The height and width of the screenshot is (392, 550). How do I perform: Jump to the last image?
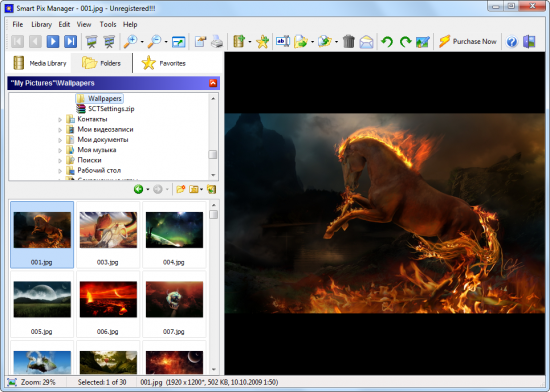71,41
